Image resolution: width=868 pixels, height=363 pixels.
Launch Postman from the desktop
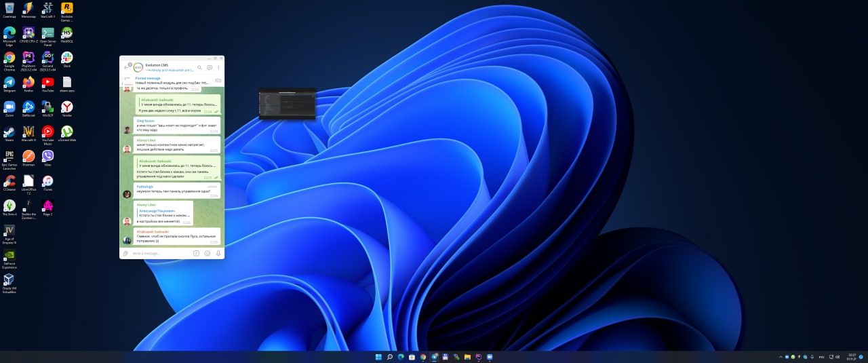[x=28, y=158]
